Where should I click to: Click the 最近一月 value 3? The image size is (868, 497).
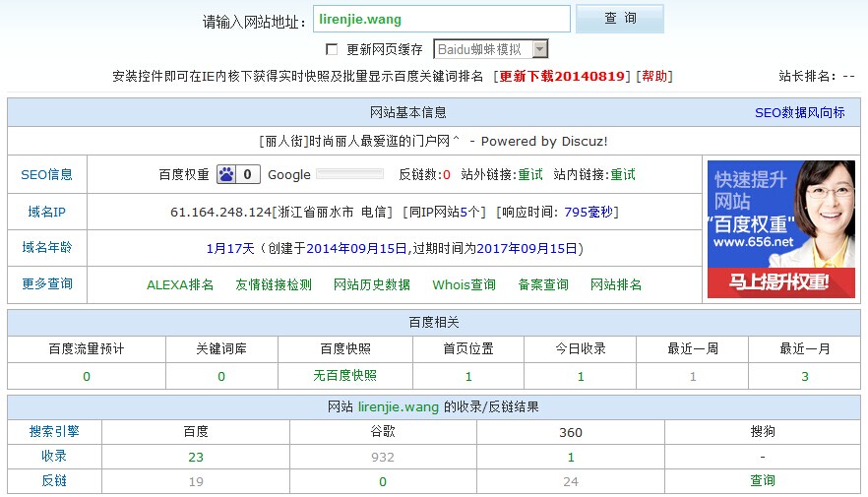coord(805,376)
